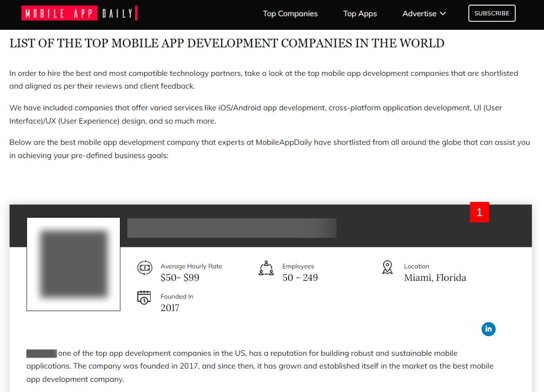Open the MobileAppDaily link in the paragraph
Viewport: 544px width, 392px height.
click(x=283, y=142)
